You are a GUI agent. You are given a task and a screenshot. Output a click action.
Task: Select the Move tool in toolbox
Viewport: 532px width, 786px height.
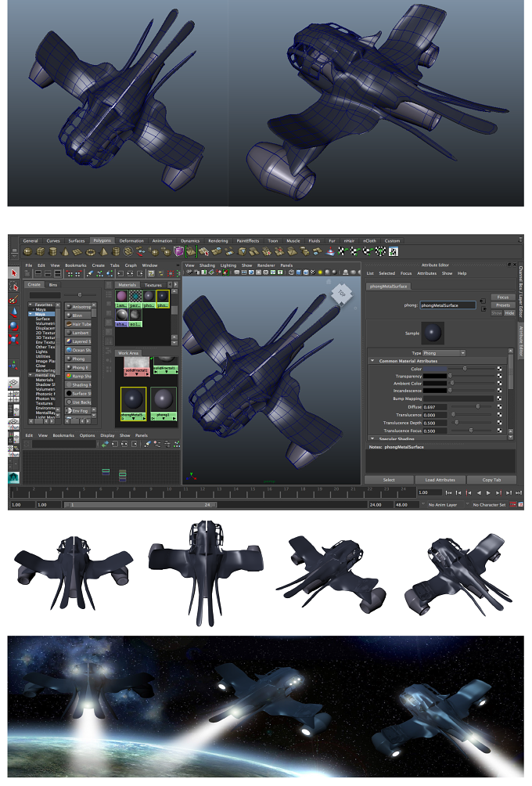pyautogui.click(x=14, y=312)
